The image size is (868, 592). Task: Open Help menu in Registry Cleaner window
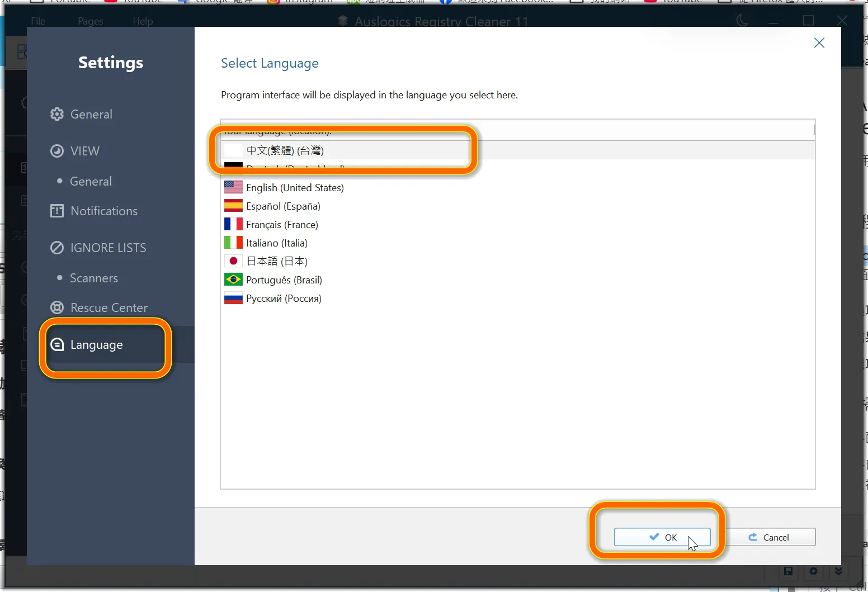[x=143, y=21]
